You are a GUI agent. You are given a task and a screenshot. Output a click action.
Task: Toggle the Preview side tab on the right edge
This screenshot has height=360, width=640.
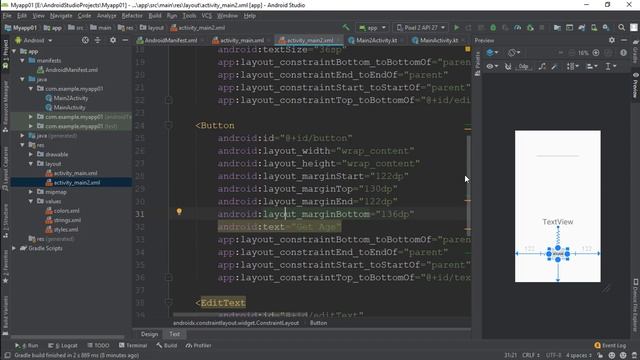coord(635,86)
